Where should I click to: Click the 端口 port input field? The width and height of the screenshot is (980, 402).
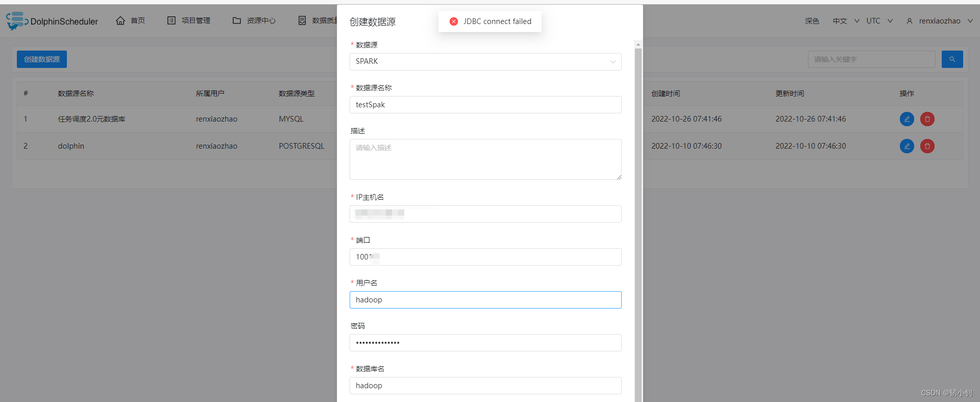[x=485, y=257]
